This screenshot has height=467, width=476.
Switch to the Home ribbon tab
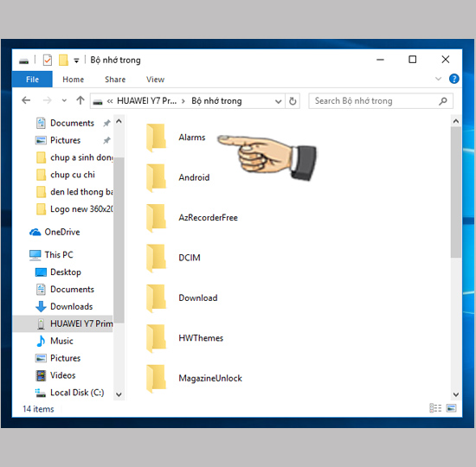[74, 80]
